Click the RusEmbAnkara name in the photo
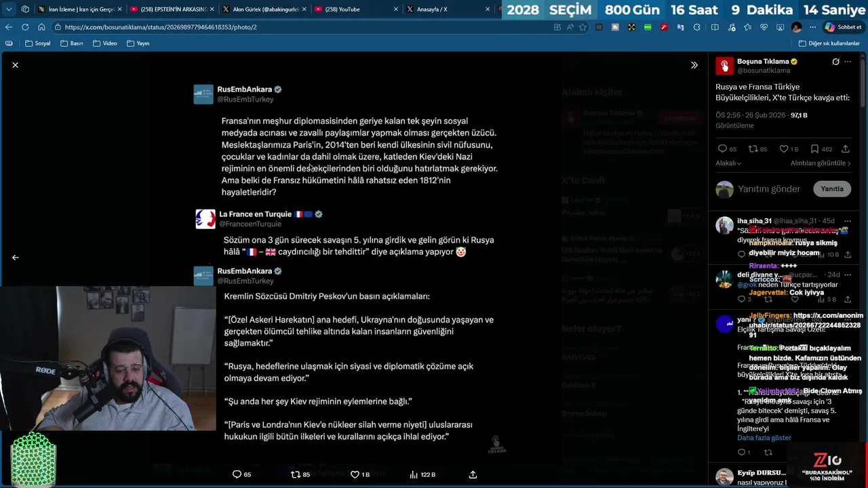The image size is (868, 488). [x=244, y=89]
